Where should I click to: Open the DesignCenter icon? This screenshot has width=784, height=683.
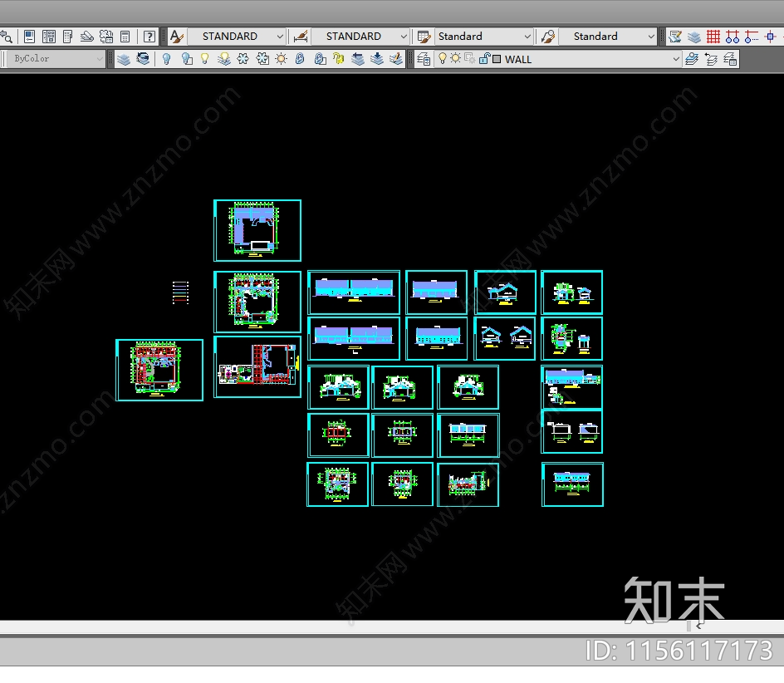pos(49,37)
